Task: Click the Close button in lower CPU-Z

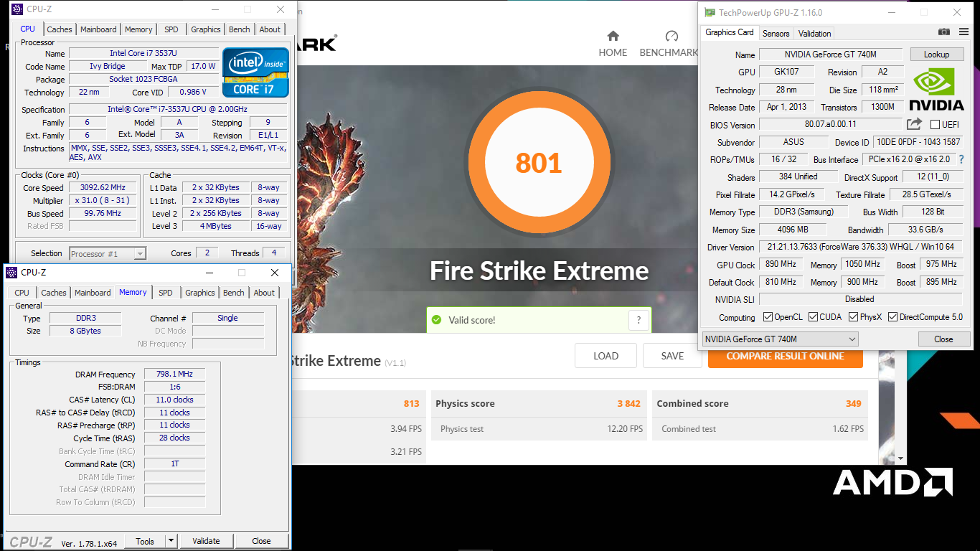Action: click(261, 541)
